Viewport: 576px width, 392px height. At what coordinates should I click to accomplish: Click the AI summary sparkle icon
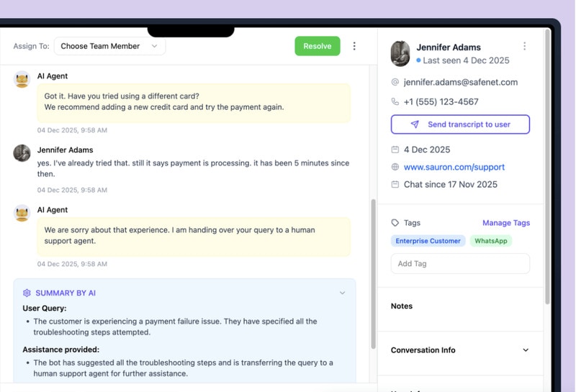[27, 293]
